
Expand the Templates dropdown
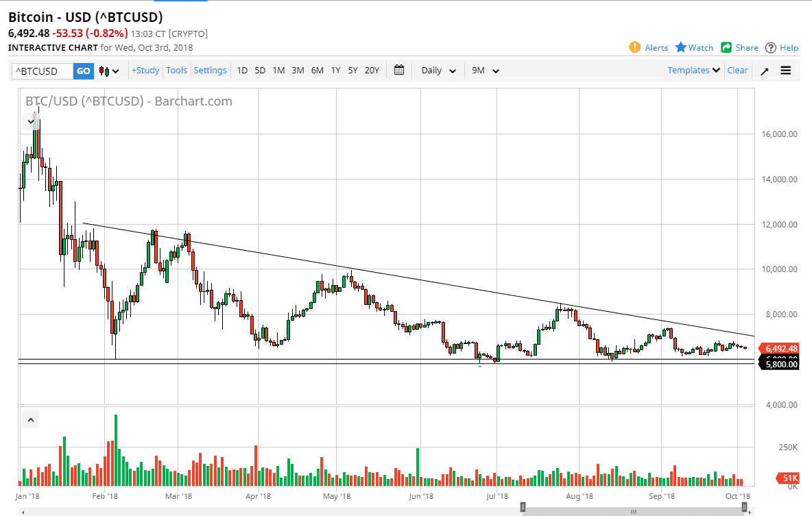[x=693, y=71]
